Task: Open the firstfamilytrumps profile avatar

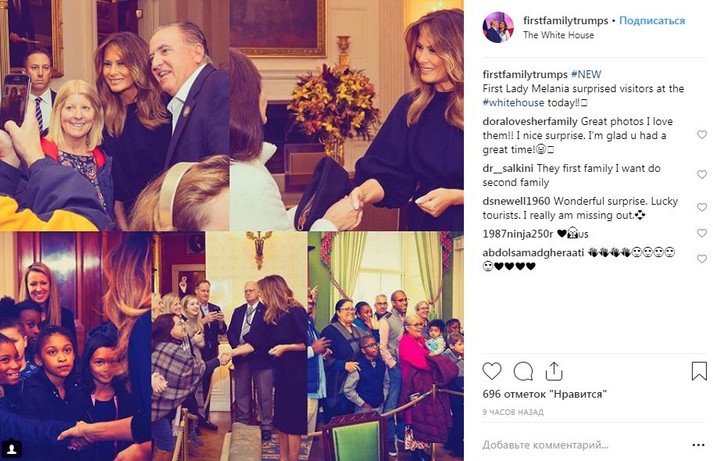Action: [x=496, y=27]
